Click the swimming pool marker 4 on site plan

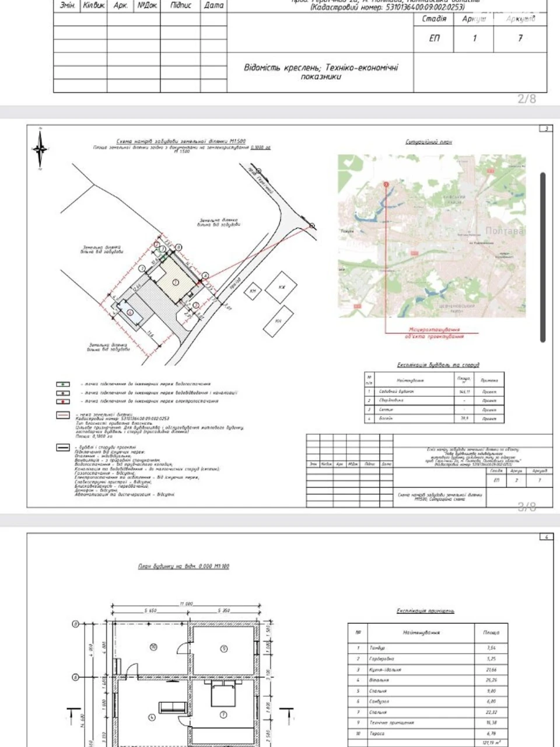131,313
